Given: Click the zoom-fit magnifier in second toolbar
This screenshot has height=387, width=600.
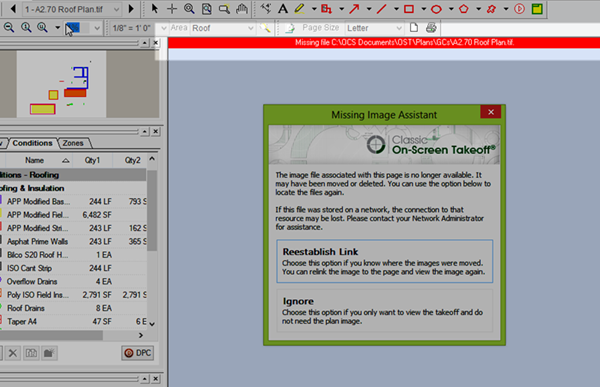Looking at the screenshot, I should (26, 28).
